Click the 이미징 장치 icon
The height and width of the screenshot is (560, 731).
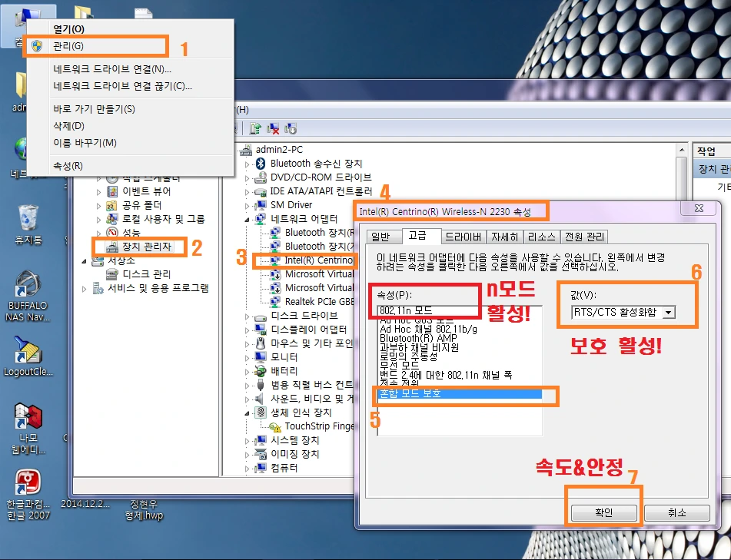click(x=260, y=454)
